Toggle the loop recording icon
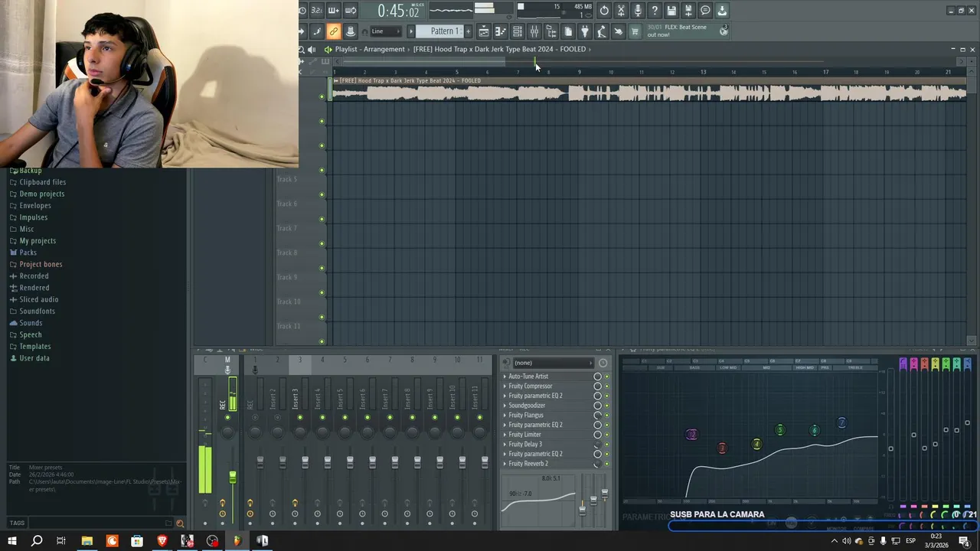This screenshot has height=551, width=980. (351, 11)
